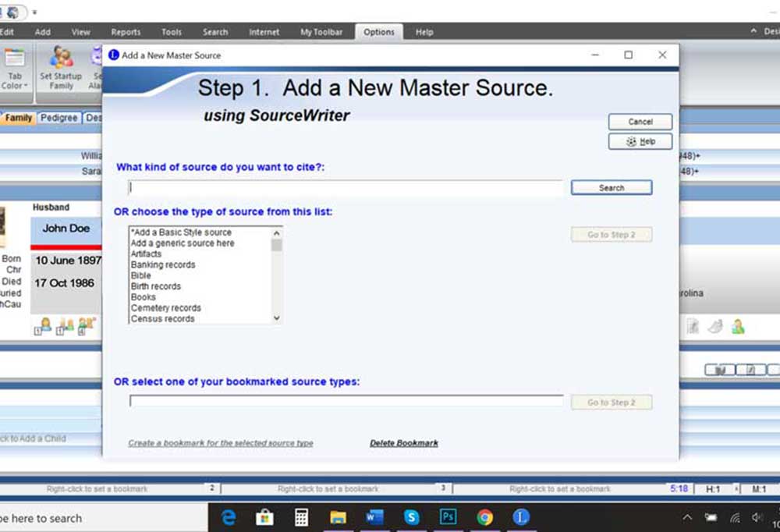Switch to Photoshop on the taskbar
Viewport: 780px width, 532px height.
point(448,517)
